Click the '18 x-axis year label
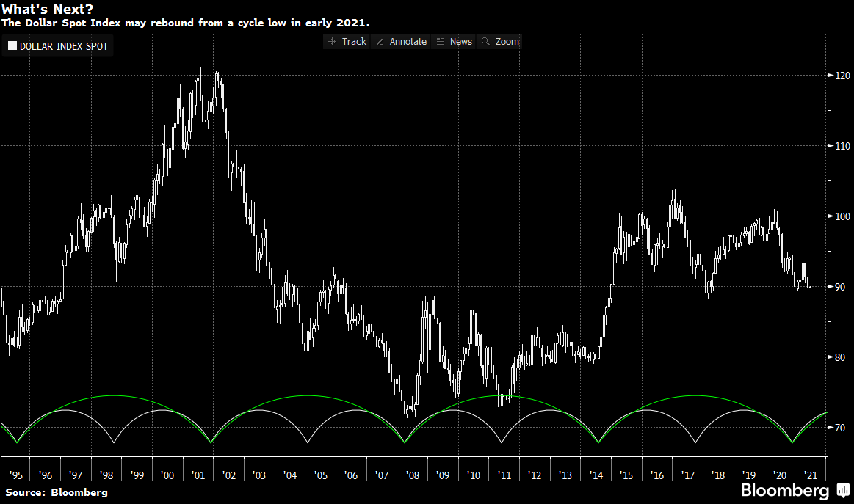The width and height of the screenshot is (854, 504). point(718,475)
